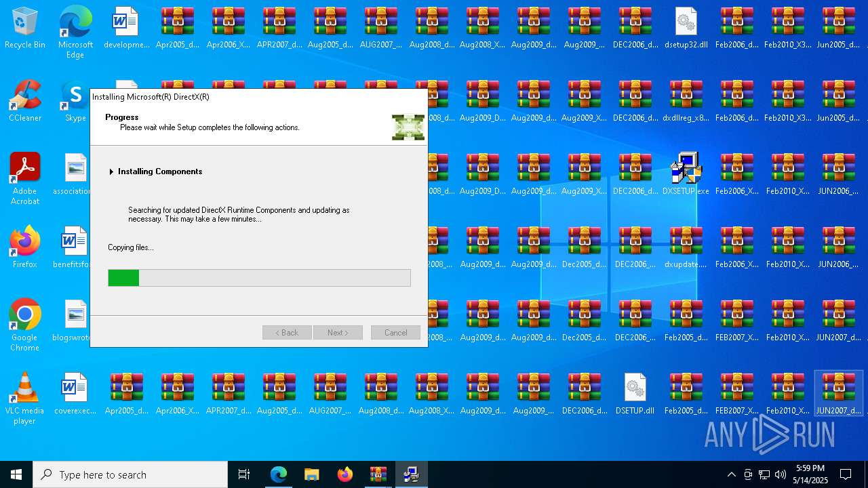This screenshot has width=868, height=488.
Task: Click the DirectX logo in the setup header
Action: pos(408,127)
